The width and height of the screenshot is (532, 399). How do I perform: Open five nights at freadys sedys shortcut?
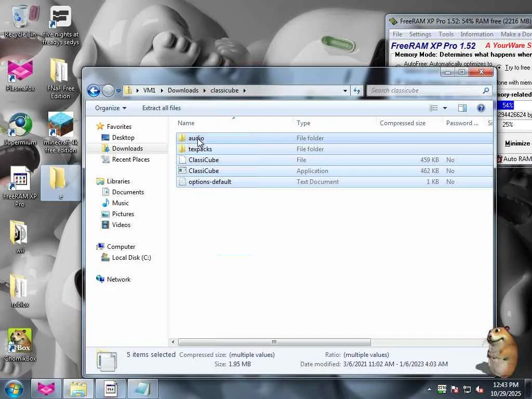60,25
